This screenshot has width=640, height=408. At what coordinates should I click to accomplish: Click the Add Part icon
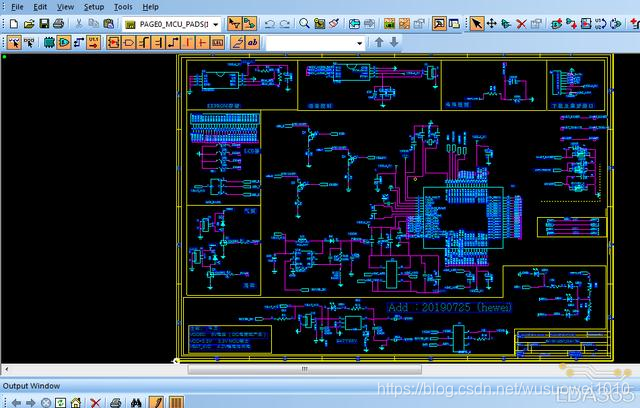click(556, 24)
